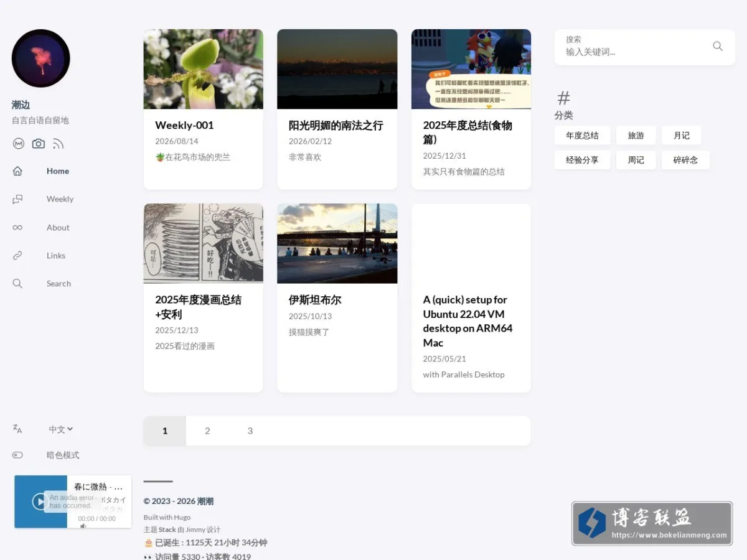Select the 旅游 category tag
The width and height of the screenshot is (747, 560).
pos(636,136)
